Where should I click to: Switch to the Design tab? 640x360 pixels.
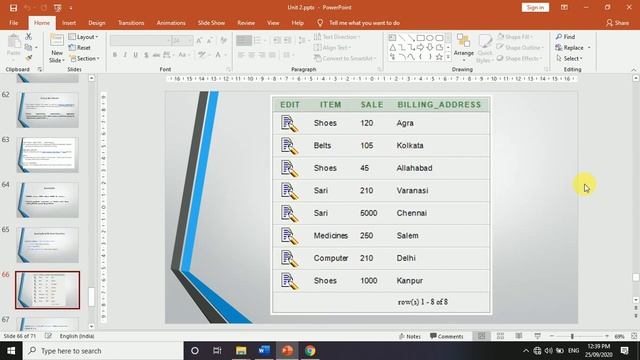[97, 23]
